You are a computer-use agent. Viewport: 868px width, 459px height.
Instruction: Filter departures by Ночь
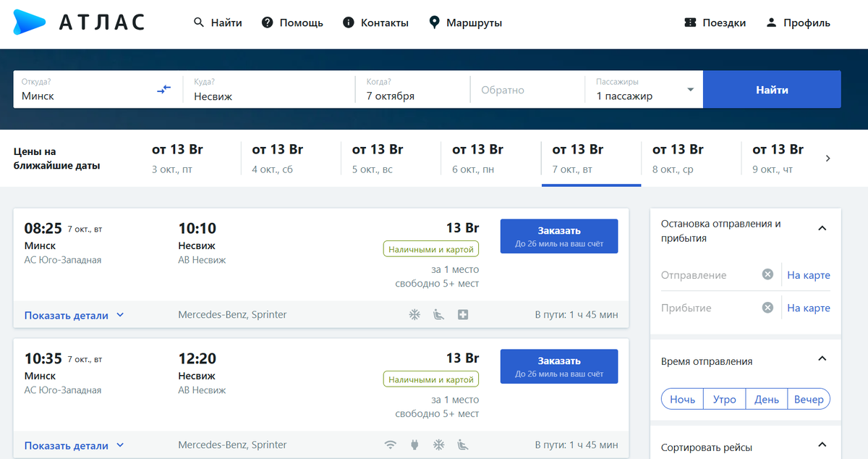[683, 399]
